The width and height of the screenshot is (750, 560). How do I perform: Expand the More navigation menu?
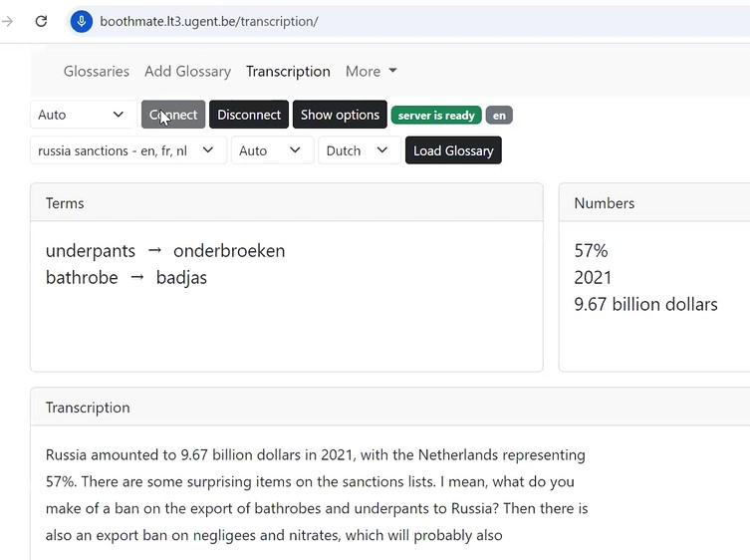click(371, 72)
